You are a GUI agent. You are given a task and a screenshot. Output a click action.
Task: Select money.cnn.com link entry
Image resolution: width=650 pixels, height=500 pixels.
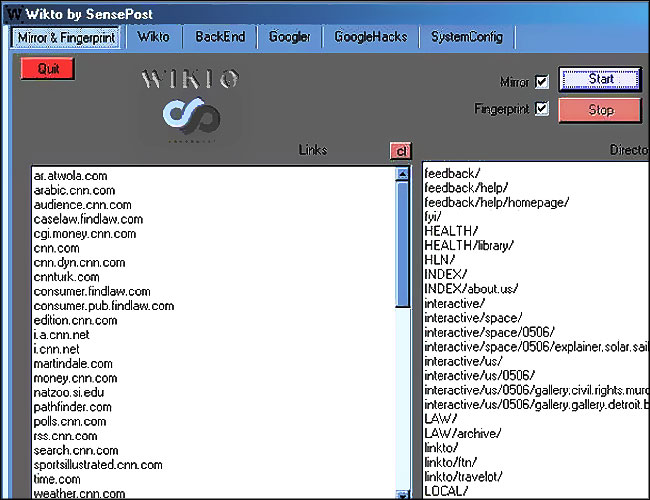click(x=75, y=378)
